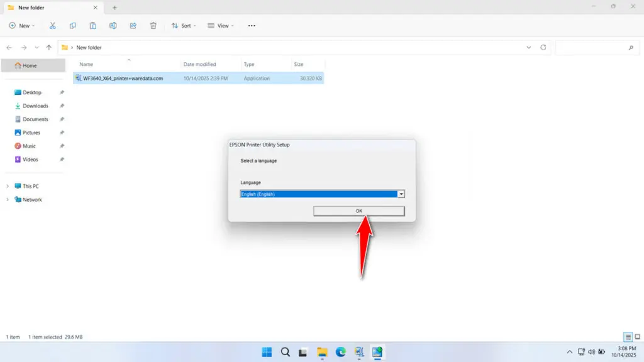Screen dimensions: 644x362
Task: Share the selected file via the Share icon
Action: point(133,26)
